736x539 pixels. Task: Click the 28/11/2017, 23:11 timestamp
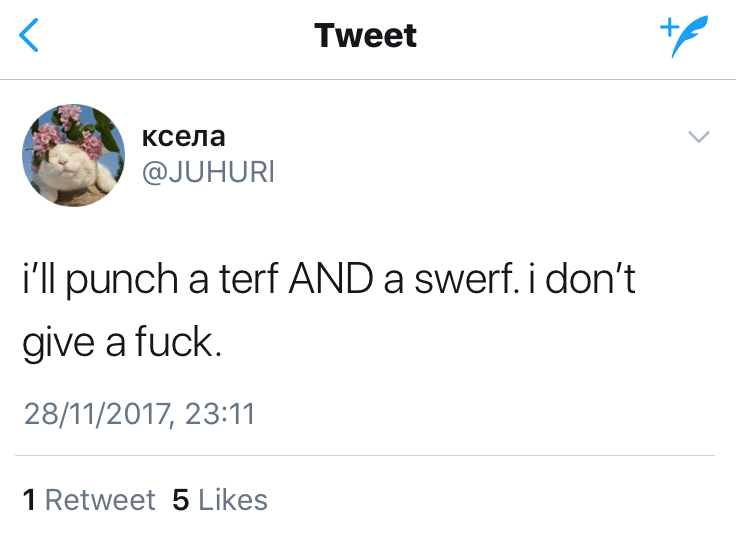139,413
